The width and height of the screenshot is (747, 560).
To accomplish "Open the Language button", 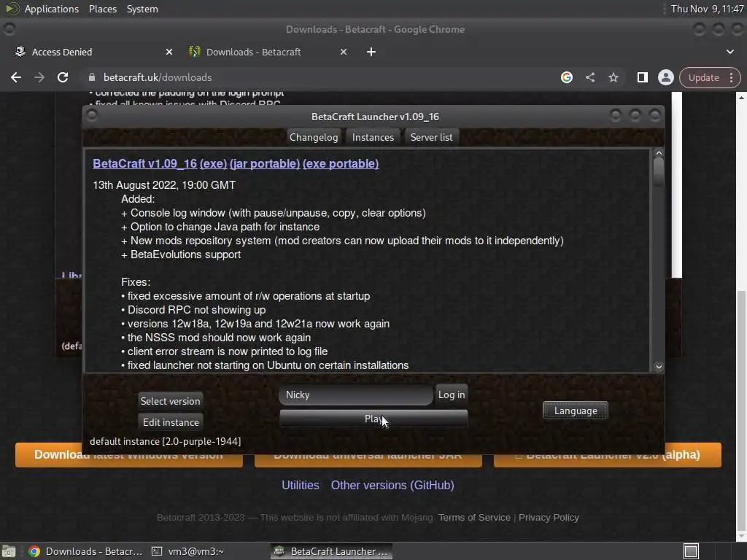I will pos(576,411).
